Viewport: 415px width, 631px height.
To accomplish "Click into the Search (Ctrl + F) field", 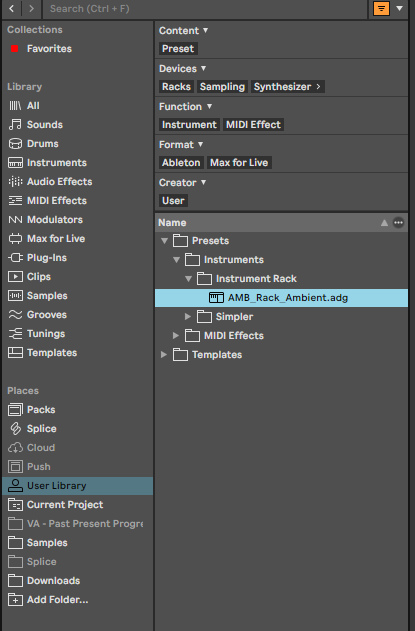I will [x=205, y=9].
